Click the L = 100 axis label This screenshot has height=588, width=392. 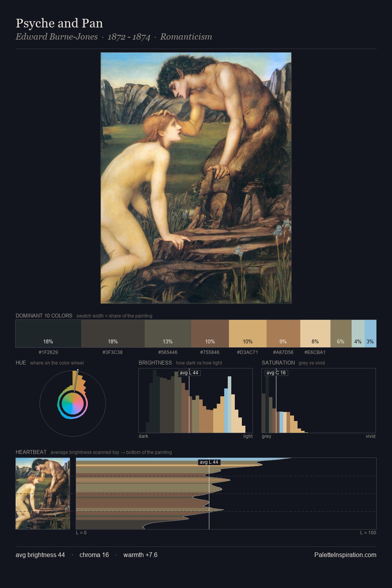tap(368, 532)
